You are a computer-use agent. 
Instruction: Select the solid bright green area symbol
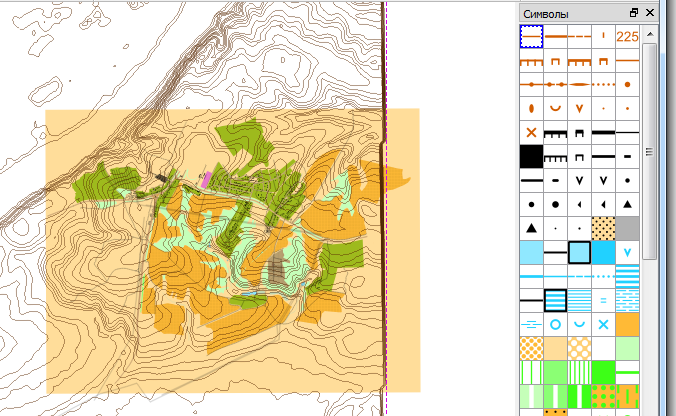click(603, 372)
